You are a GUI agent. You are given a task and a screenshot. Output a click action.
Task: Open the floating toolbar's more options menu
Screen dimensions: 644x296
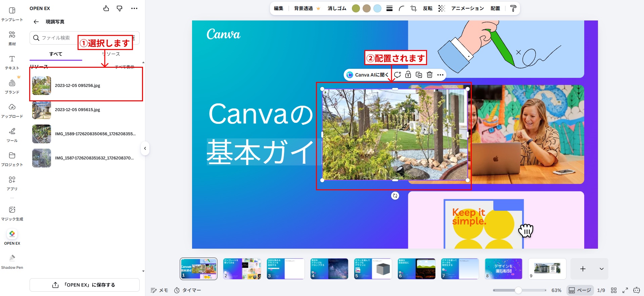coord(441,75)
